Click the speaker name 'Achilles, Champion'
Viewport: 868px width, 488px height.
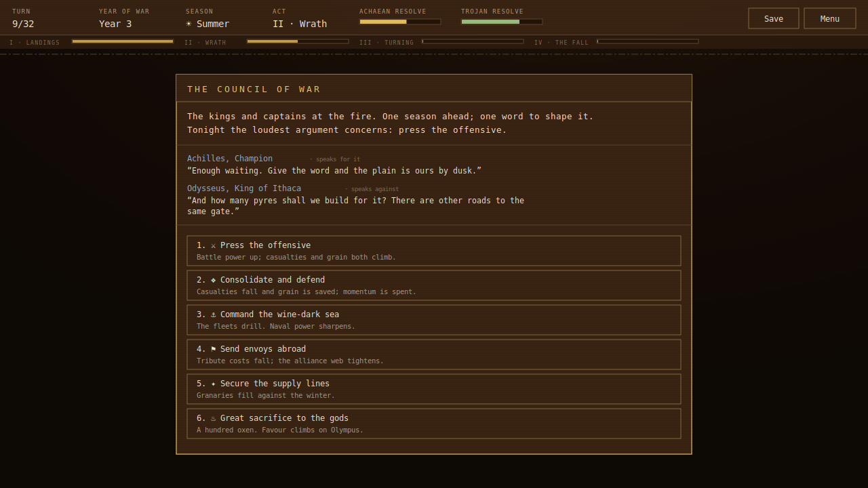pyautogui.click(x=230, y=159)
